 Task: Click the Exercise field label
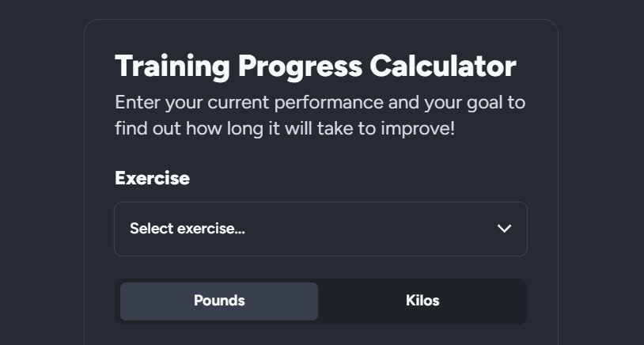click(152, 178)
